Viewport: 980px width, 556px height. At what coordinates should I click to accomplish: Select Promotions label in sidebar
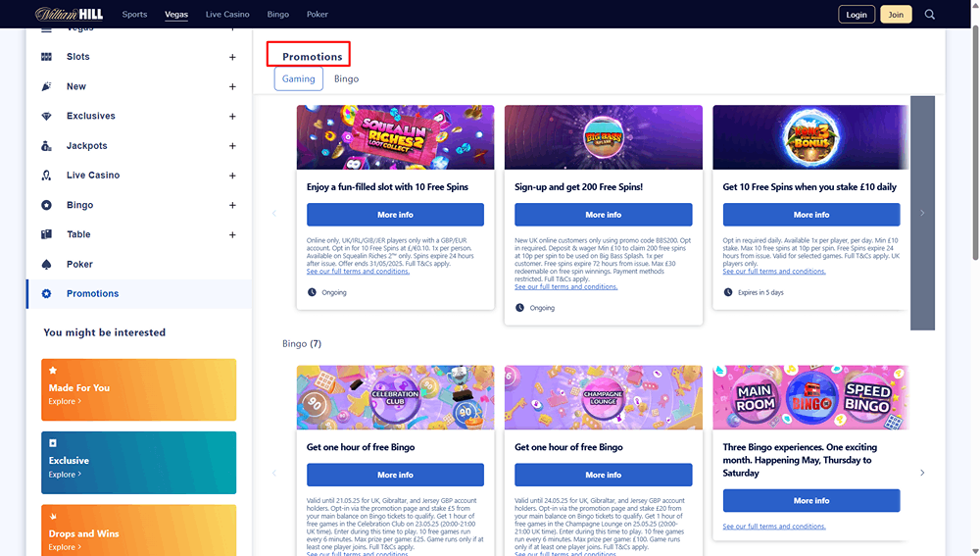(x=92, y=294)
